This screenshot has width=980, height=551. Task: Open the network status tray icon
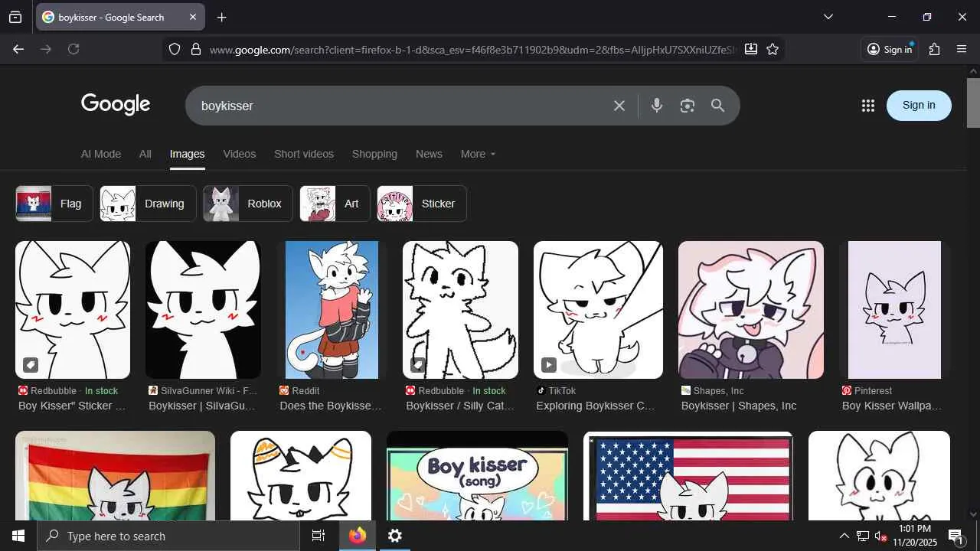tap(863, 536)
